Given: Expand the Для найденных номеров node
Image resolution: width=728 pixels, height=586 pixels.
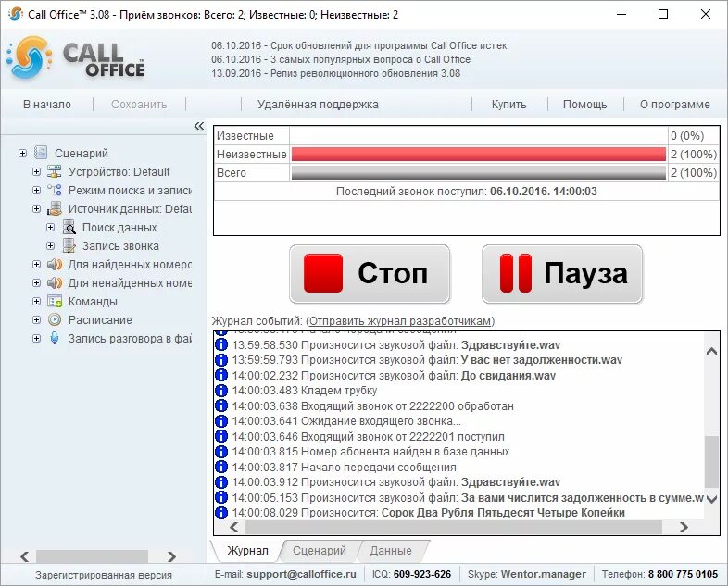Looking at the screenshot, I should tap(36, 264).
